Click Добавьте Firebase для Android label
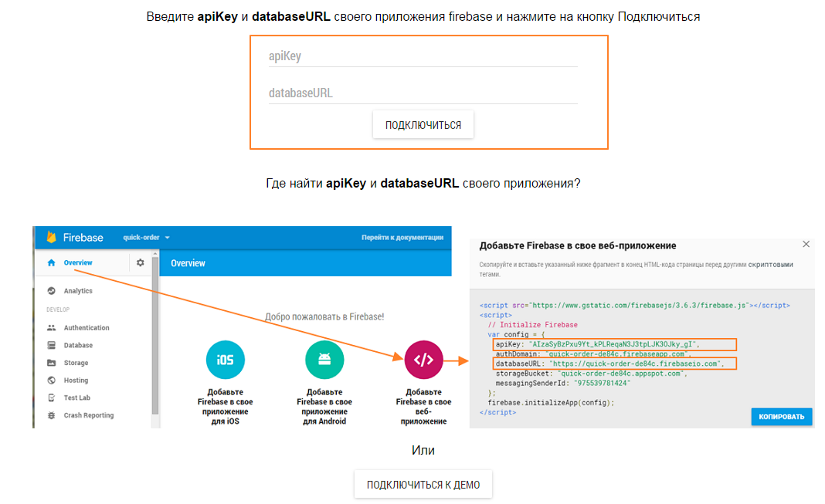This screenshot has height=504, width=825. pos(324,406)
